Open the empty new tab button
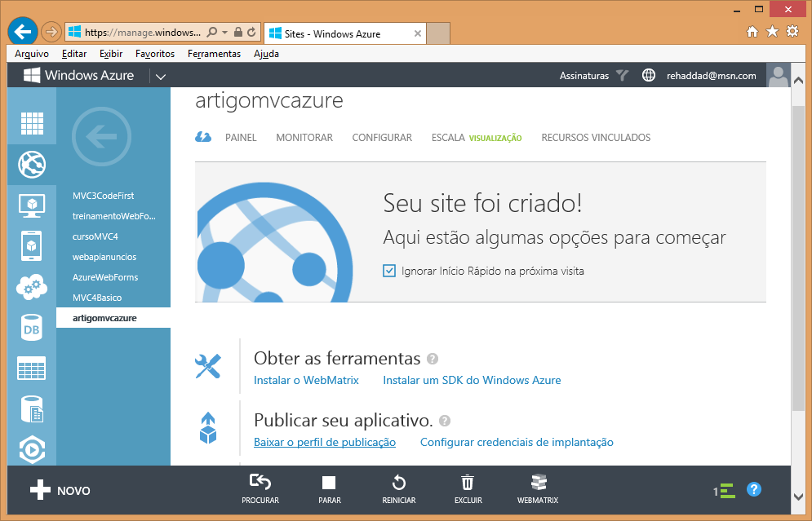This screenshot has height=521, width=812. (437, 33)
